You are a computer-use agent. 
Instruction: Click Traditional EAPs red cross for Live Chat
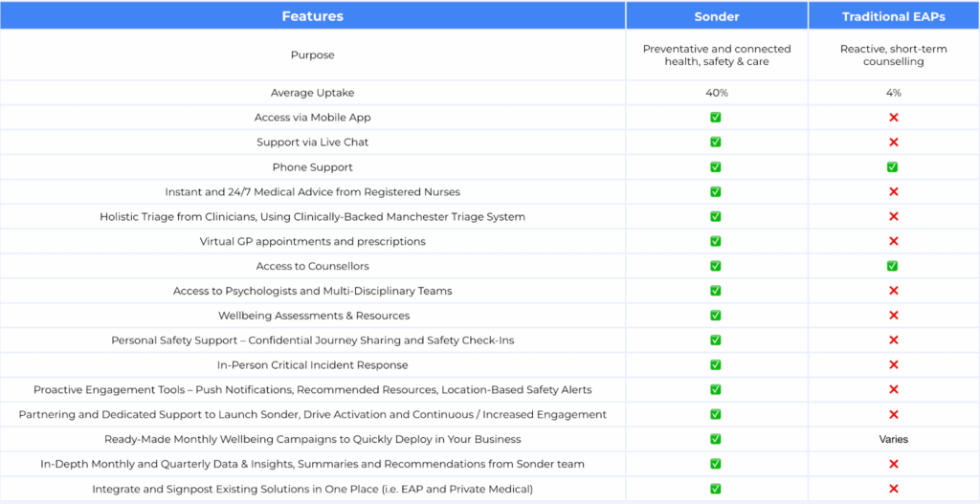pyautogui.click(x=893, y=142)
